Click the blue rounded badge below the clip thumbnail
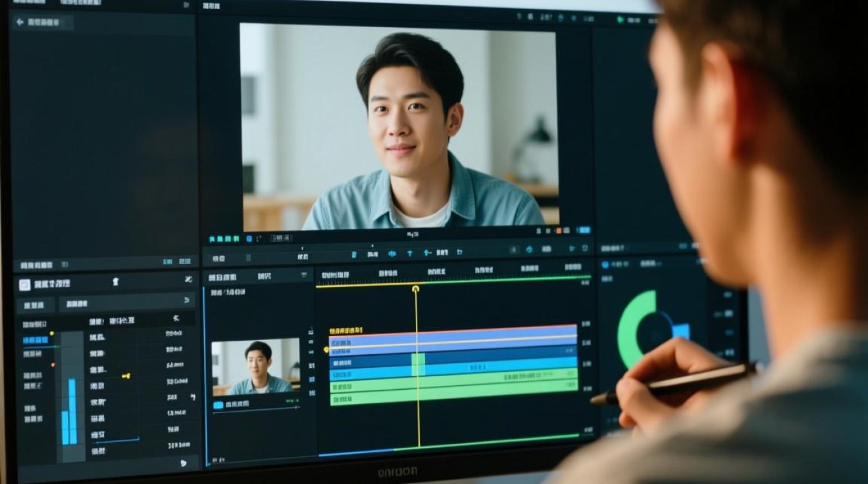The width and height of the screenshot is (868, 484). tap(218, 405)
